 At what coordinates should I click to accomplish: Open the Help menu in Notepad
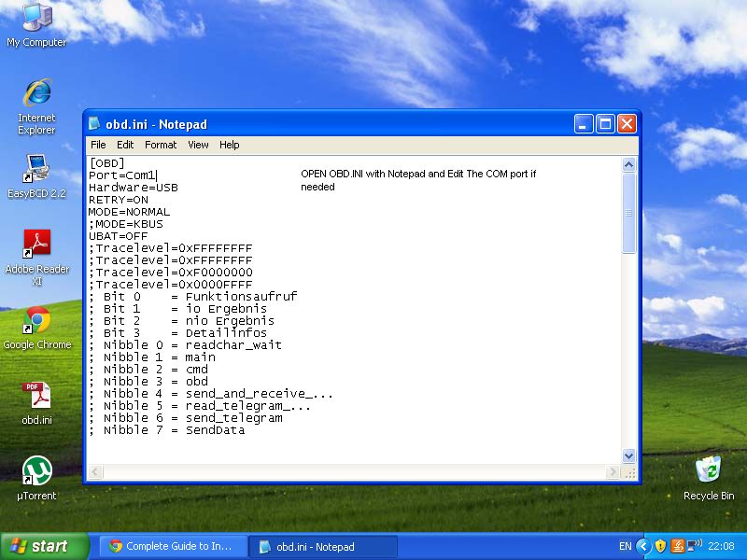click(x=230, y=145)
